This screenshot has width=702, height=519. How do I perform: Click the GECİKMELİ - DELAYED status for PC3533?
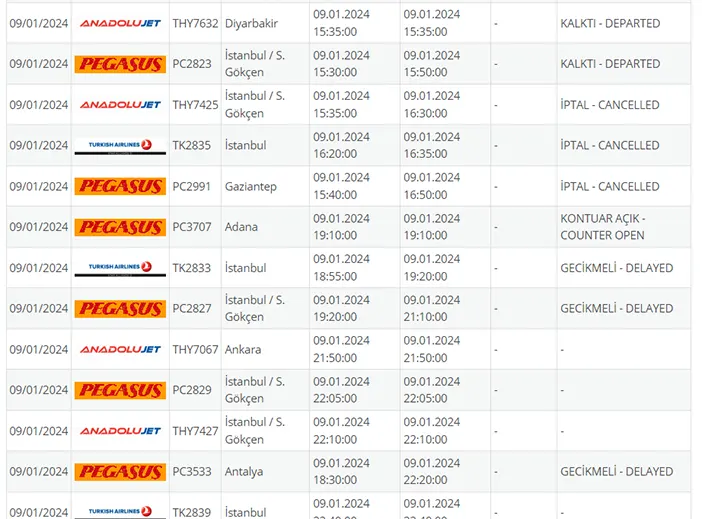pyautogui.click(x=616, y=472)
